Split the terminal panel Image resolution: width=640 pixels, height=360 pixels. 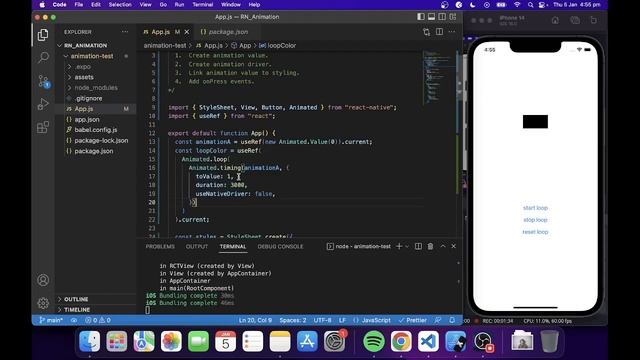418,246
